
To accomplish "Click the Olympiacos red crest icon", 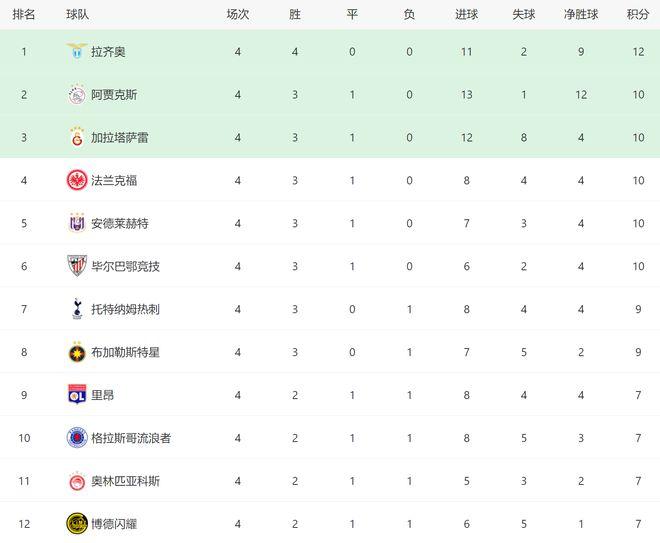I will (77, 481).
